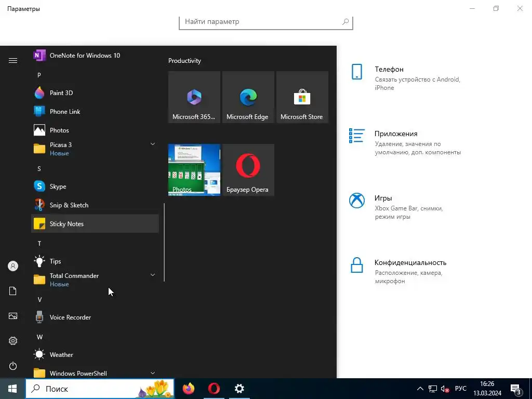Open Snip & Sketch tool
Screen dimensions: 532x399
[x=95, y=205]
